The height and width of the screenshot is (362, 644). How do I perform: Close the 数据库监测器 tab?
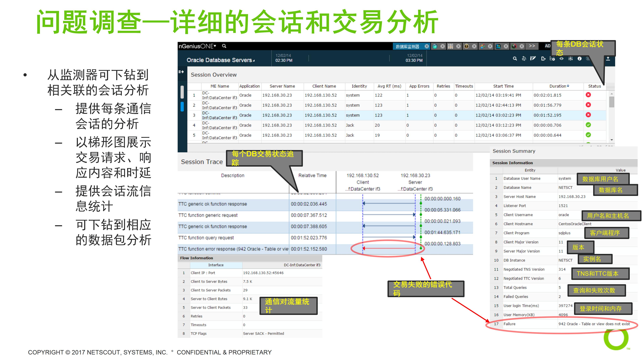click(427, 46)
